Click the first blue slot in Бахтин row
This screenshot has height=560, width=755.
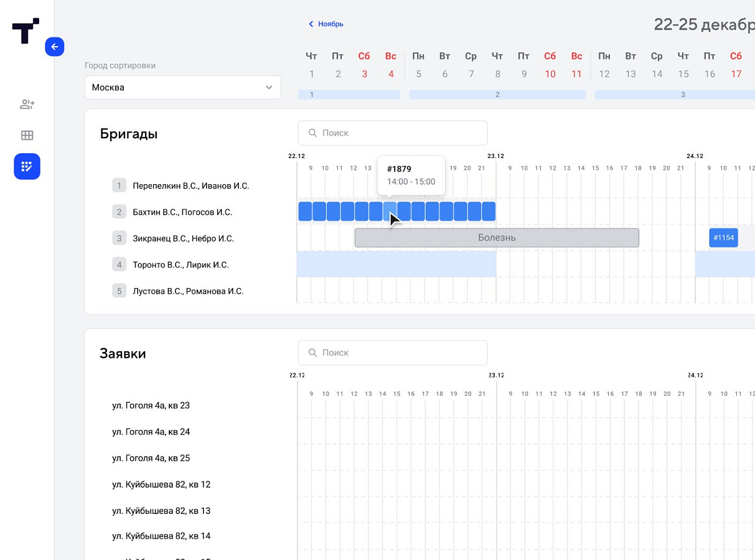pyautogui.click(x=305, y=212)
